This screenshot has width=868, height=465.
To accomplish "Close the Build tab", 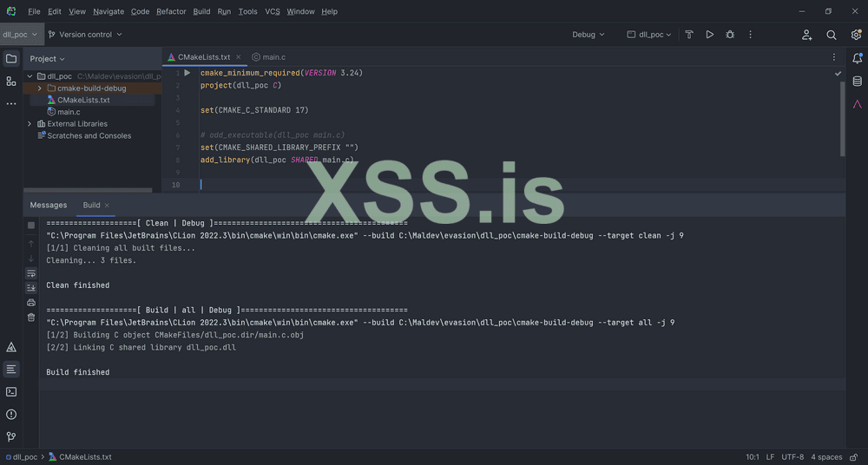I will point(107,206).
